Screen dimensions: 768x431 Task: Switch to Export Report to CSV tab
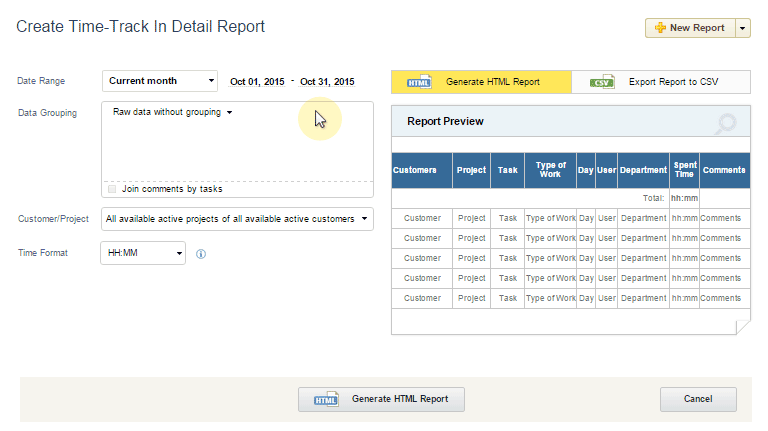[660, 82]
